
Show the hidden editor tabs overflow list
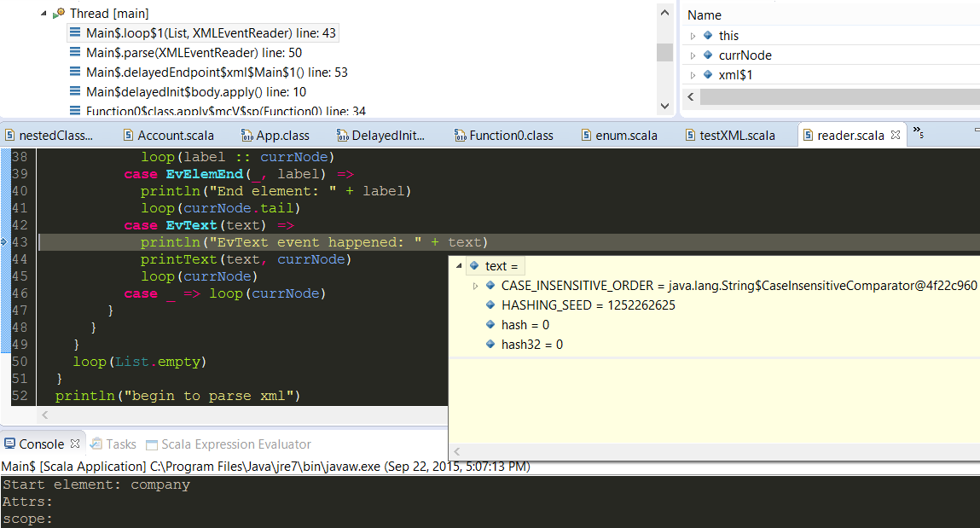tap(918, 132)
